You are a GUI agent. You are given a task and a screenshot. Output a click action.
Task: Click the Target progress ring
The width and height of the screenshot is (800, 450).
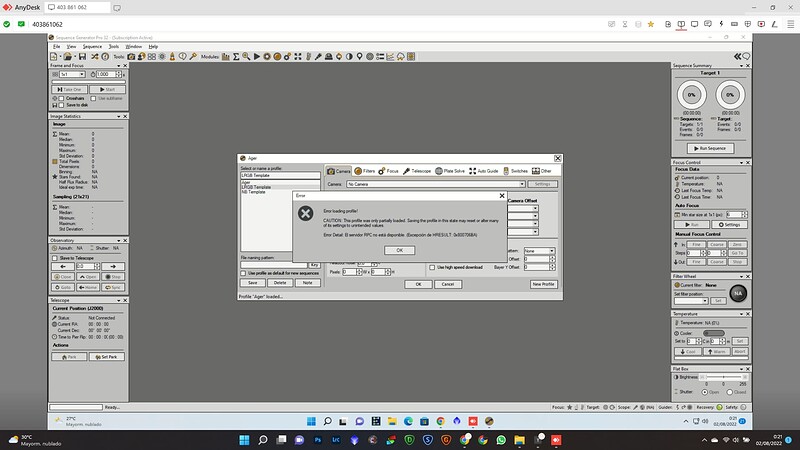(730, 94)
